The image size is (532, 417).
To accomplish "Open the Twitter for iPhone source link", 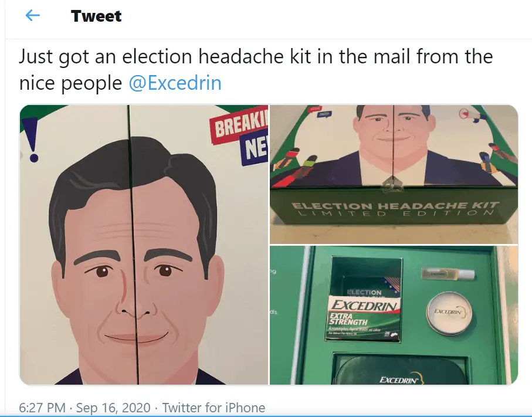I will (214, 408).
